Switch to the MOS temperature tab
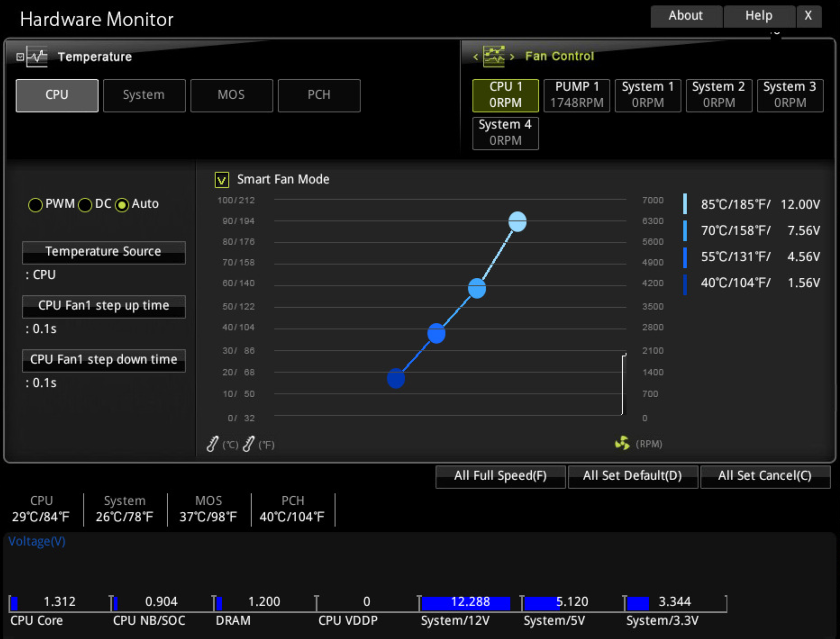Viewport: 840px width, 639px height. (232, 95)
